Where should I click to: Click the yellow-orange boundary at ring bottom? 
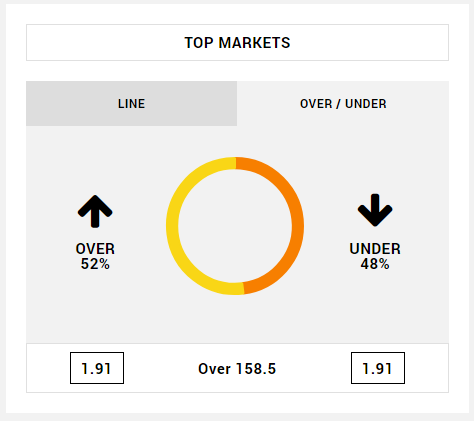pyautogui.click(x=243, y=288)
